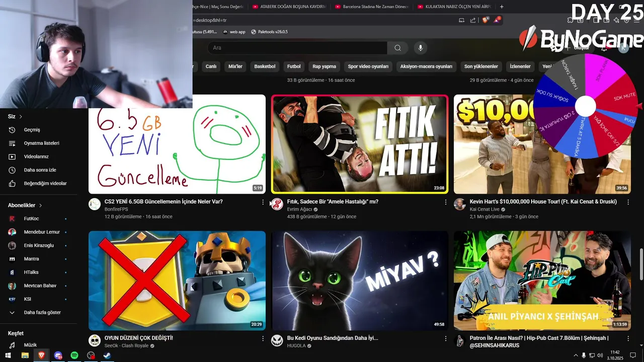Select Aksiyon-macera oyunları filter chip
Image resolution: width=644 pixels, height=362 pixels.
click(x=426, y=66)
